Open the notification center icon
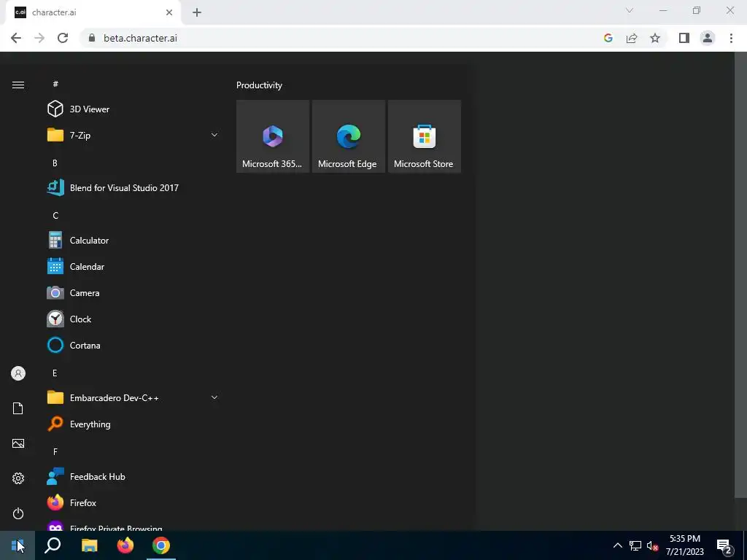This screenshot has width=747, height=560. (724, 546)
